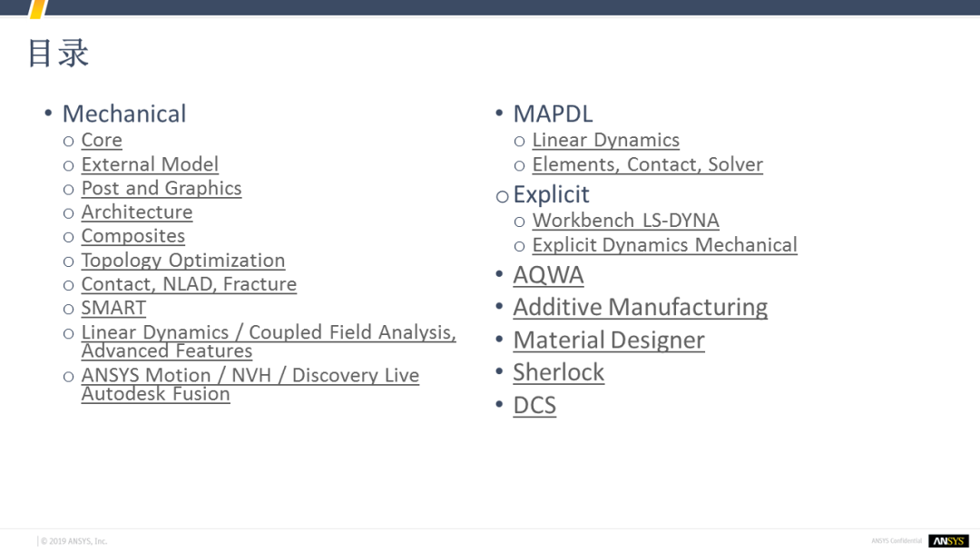Open Elements, Contact, Solver link
Viewport: 980px width, 552px height.
click(x=647, y=164)
